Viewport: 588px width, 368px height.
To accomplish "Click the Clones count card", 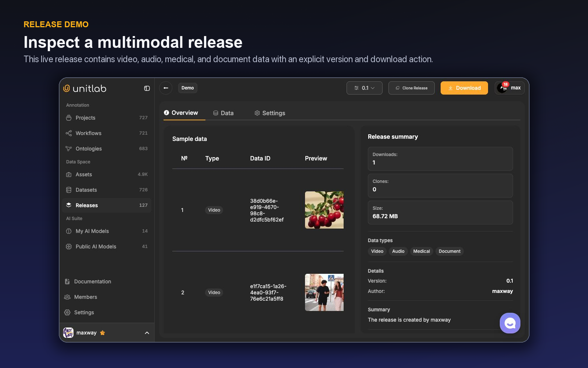I will coord(440,185).
